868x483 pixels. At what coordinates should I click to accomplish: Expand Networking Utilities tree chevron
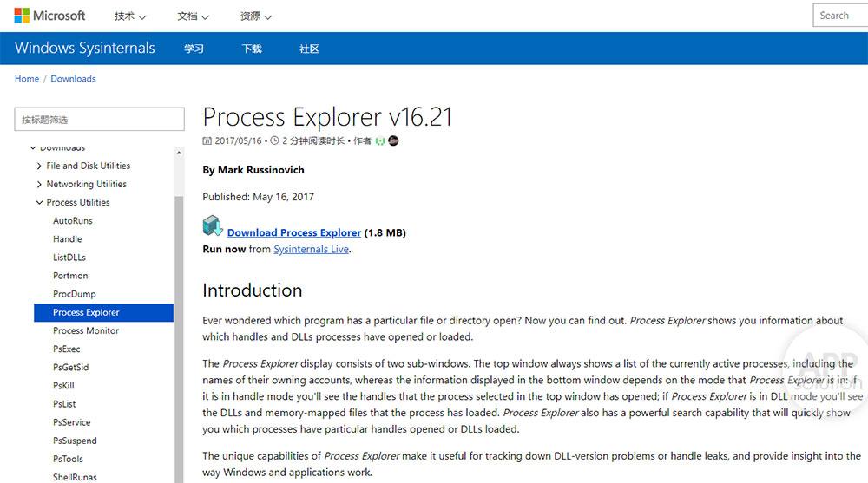coord(40,184)
